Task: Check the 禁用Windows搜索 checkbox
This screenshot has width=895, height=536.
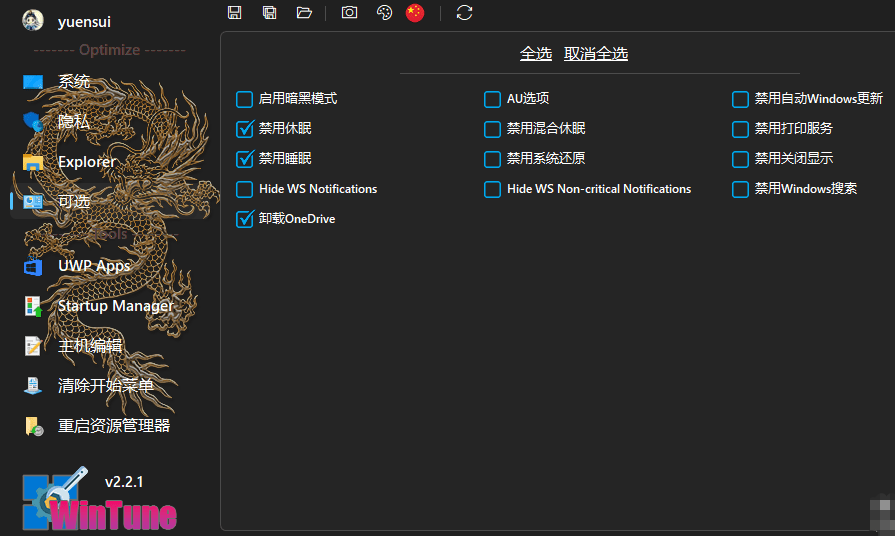Action: pos(740,189)
